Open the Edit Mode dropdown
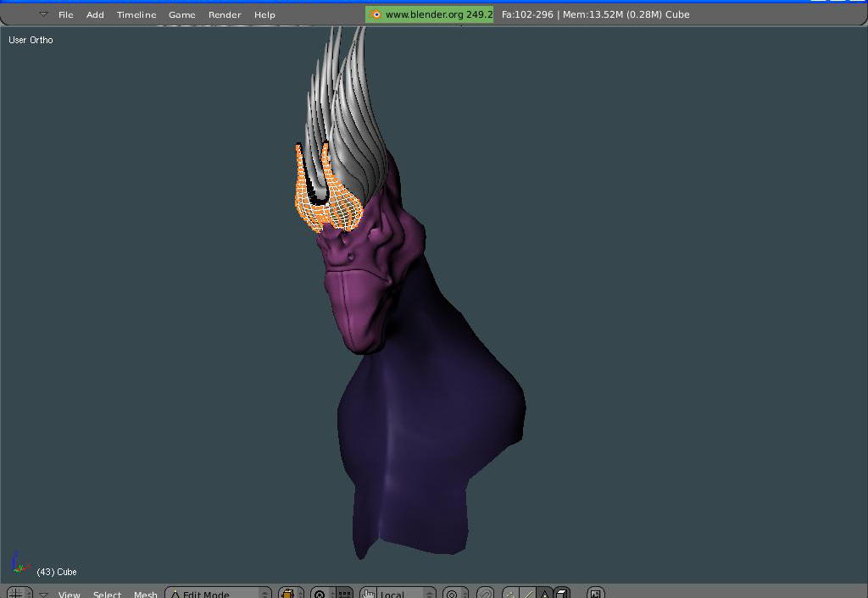Image resolution: width=868 pixels, height=598 pixels. 218,594
